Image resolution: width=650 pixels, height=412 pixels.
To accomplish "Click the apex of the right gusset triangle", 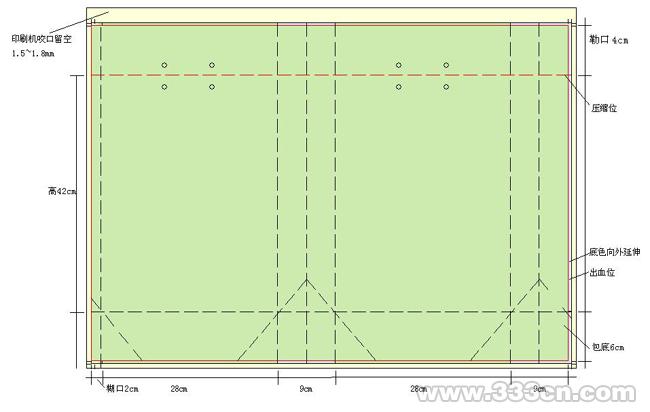I will (x=541, y=280).
